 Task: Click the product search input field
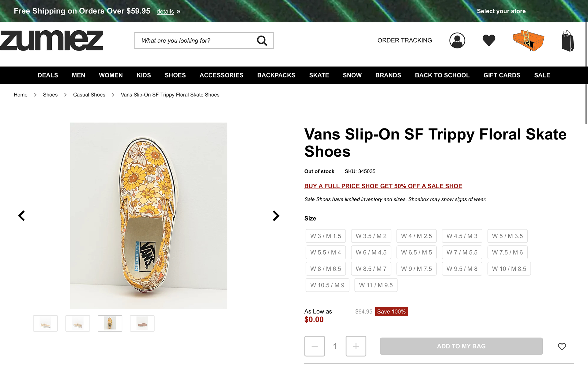click(x=196, y=40)
